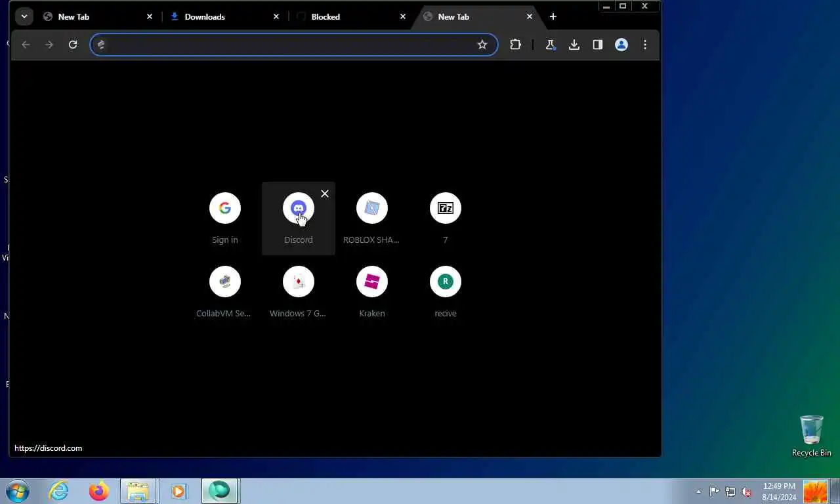Open the Kraken shortcut tile

[x=372, y=292]
